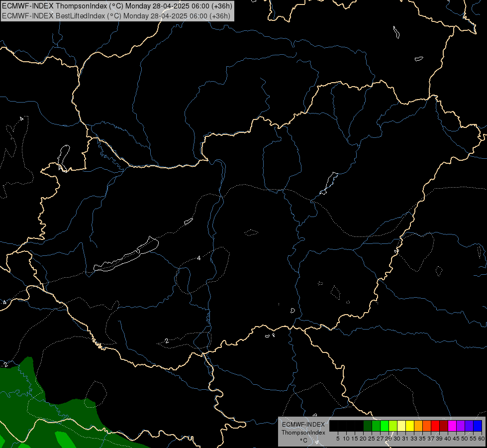Click the legend value 30

(x=397, y=439)
